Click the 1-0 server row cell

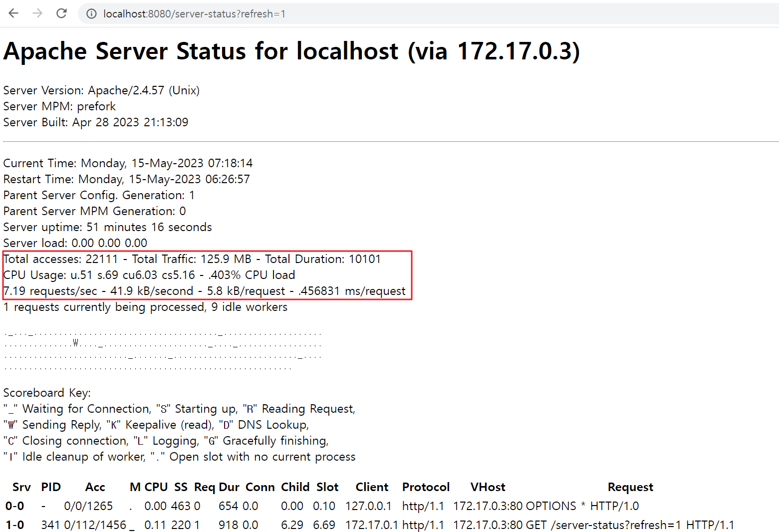coord(14,525)
